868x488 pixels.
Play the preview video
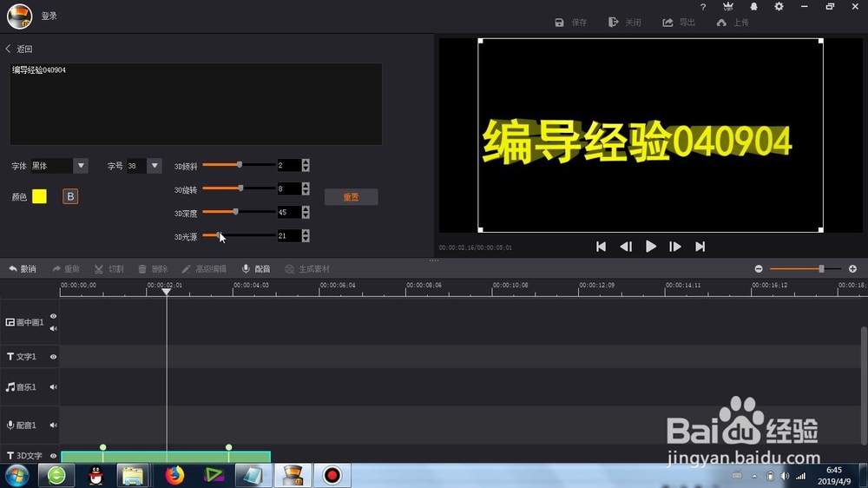(x=651, y=247)
